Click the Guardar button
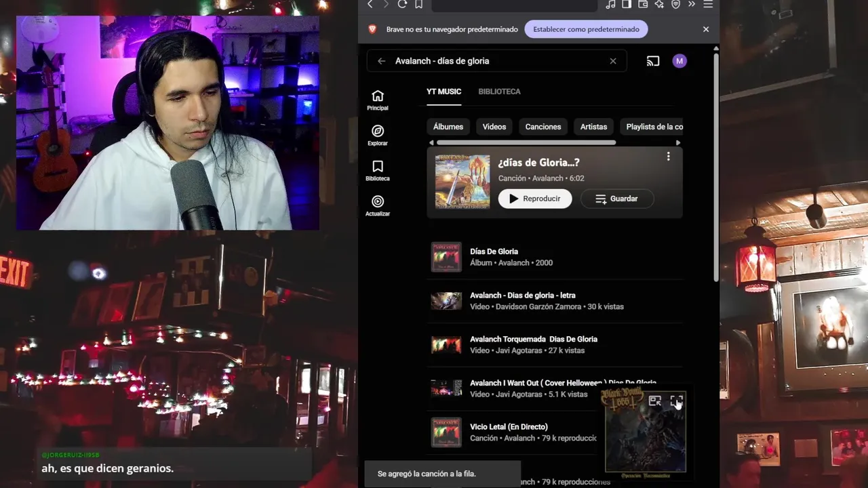The height and width of the screenshot is (488, 868). tap(617, 199)
